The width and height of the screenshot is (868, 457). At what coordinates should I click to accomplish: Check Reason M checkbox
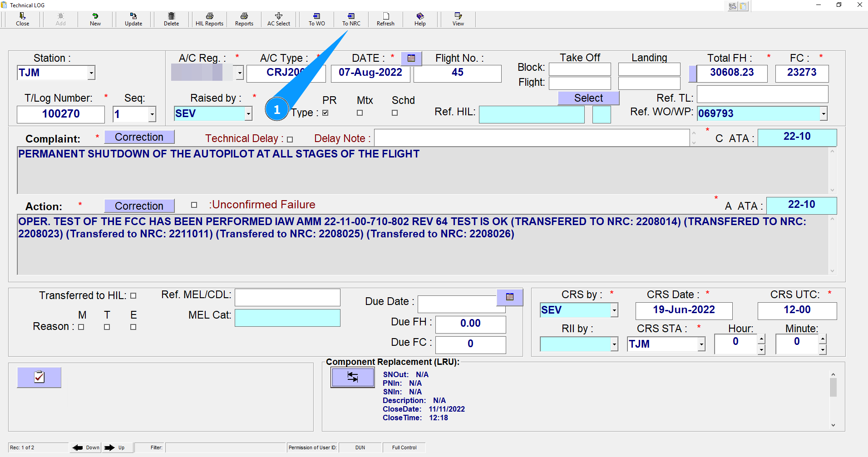pos(81,327)
